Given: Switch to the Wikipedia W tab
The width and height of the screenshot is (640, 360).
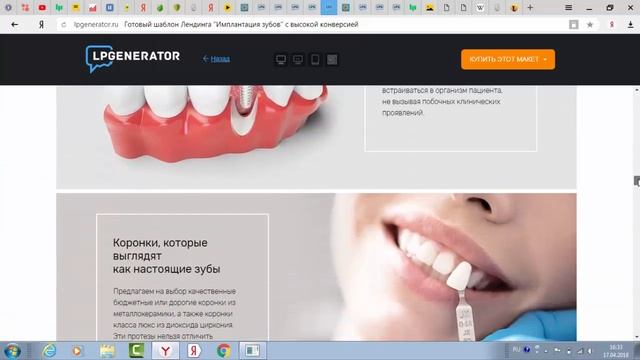Looking at the screenshot, I should (480, 7).
